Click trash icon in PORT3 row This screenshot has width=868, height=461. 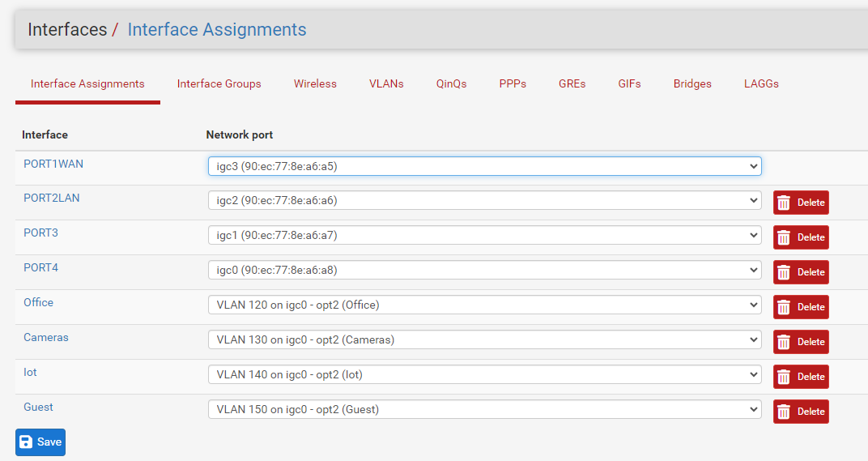tap(783, 237)
